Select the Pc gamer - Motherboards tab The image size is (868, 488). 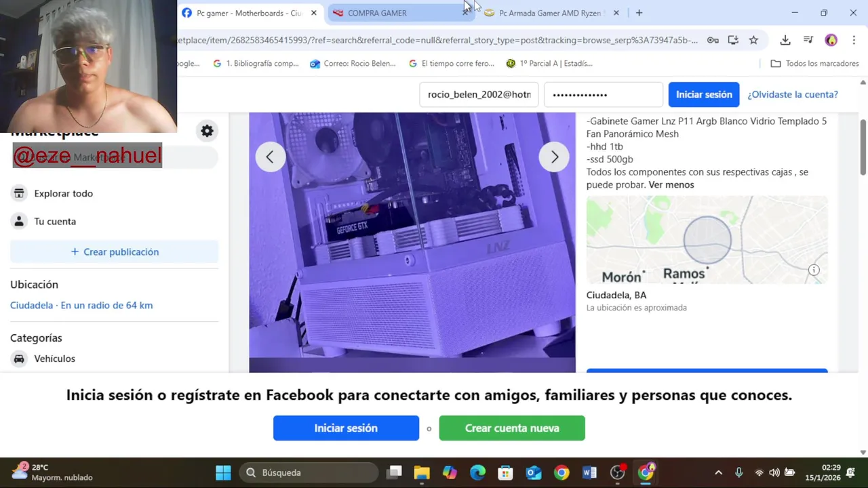coord(250,13)
